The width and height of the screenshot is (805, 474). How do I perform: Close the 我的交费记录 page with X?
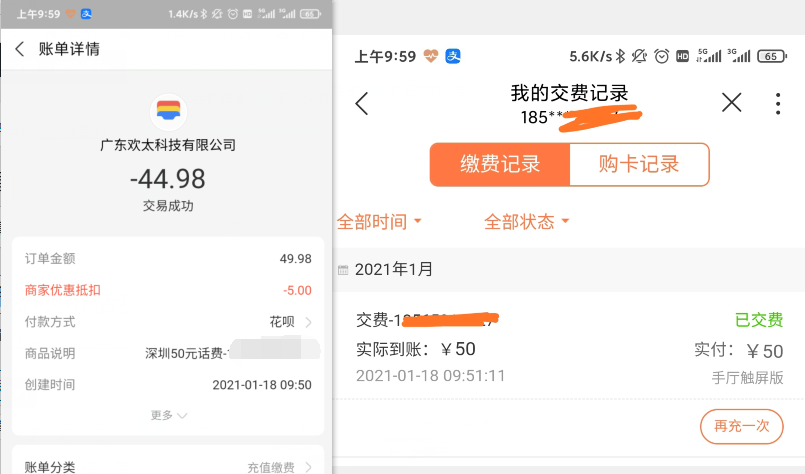[732, 102]
